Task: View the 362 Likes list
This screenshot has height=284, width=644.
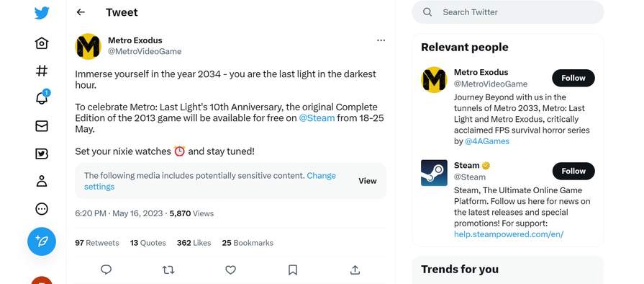Action: pos(194,243)
